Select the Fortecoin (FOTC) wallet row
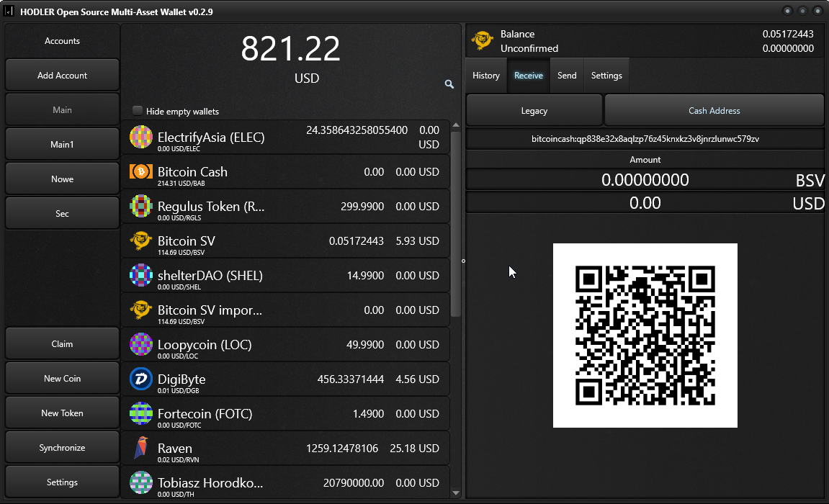The image size is (829, 504). coord(285,414)
